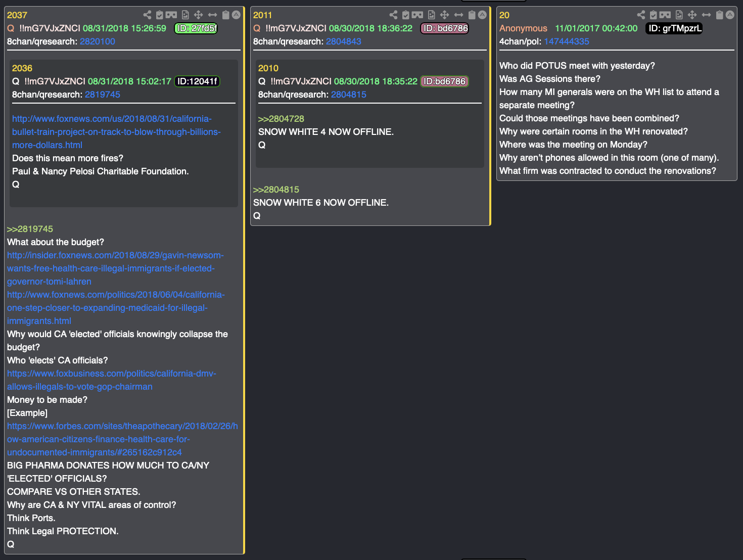Click 'Think Ports.' line
The height and width of the screenshot is (560, 743).
31,518
